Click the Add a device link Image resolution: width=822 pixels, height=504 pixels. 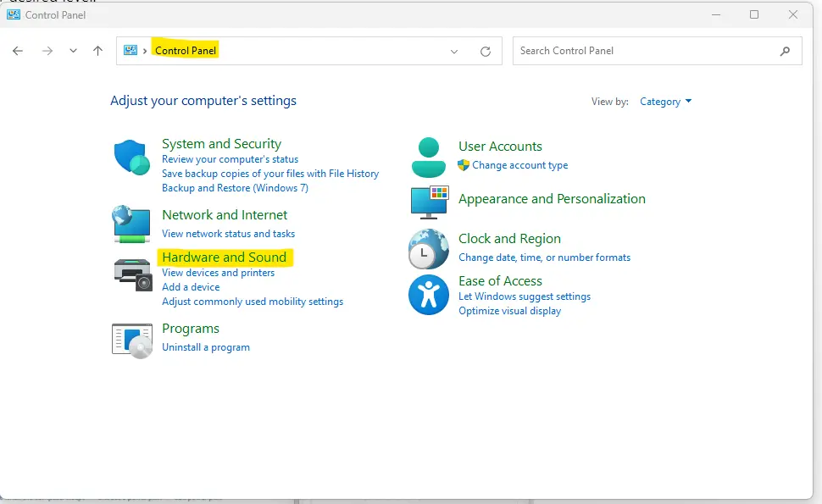coord(191,287)
